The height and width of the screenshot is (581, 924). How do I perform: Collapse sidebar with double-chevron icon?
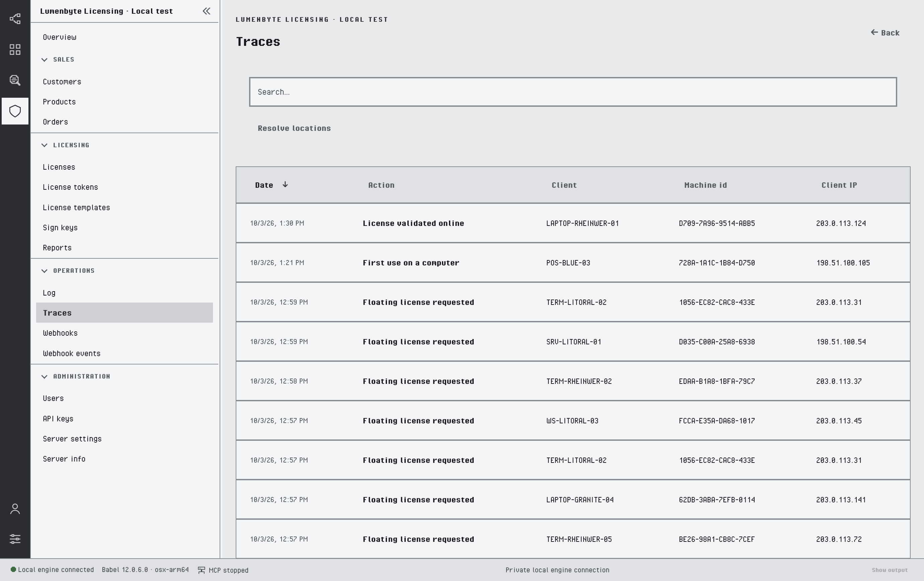click(x=207, y=11)
